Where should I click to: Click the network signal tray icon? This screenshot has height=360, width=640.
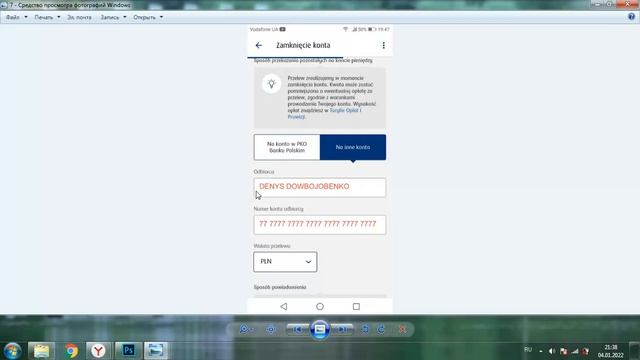coord(575,351)
